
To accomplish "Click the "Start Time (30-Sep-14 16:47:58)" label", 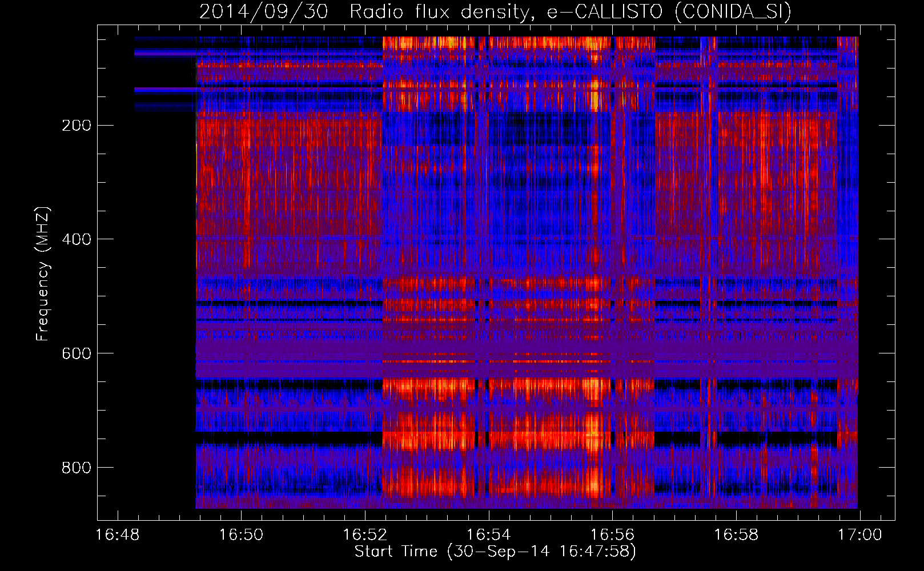I will click(x=495, y=552).
